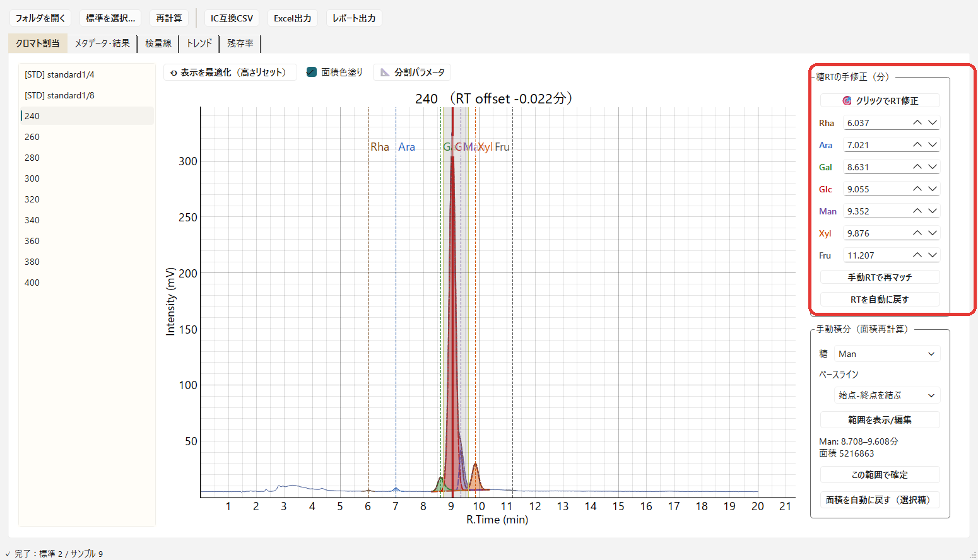Select [STD] standard1/4 in sample list
This screenshot has width=978, height=560.
coord(87,74)
